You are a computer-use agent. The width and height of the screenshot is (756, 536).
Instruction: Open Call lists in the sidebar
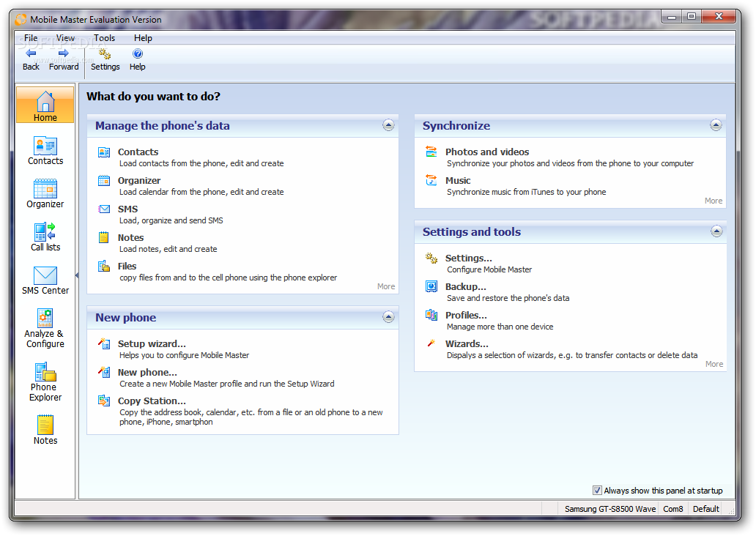pyautogui.click(x=45, y=237)
